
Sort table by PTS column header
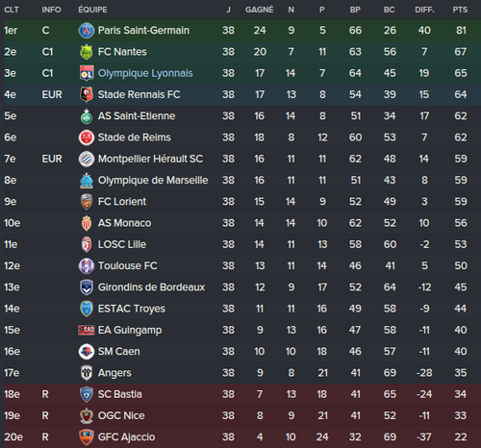coord(460,10)
